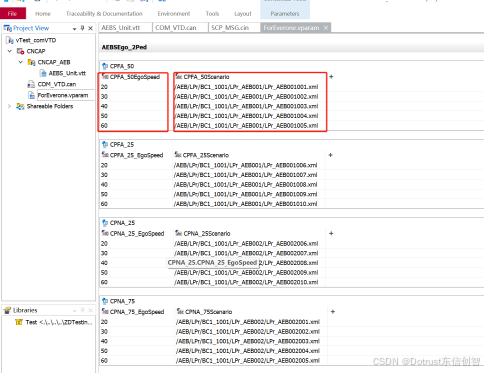Open the Layout ribbon tab

(243, 14)
